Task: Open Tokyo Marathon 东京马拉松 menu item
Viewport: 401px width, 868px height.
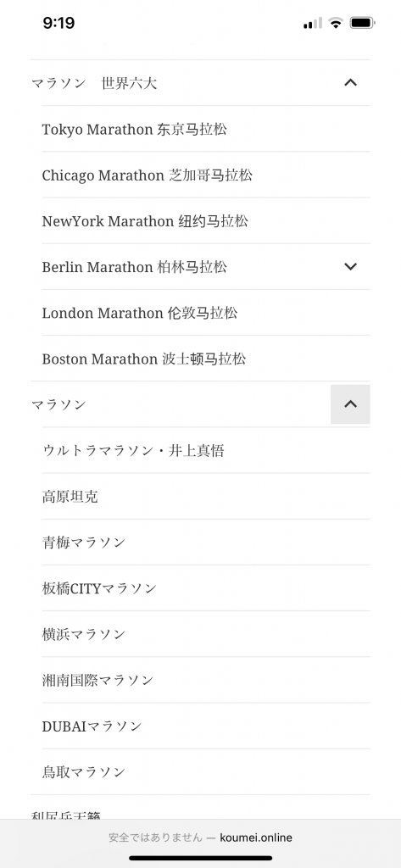Action: (x=135, y=130)
